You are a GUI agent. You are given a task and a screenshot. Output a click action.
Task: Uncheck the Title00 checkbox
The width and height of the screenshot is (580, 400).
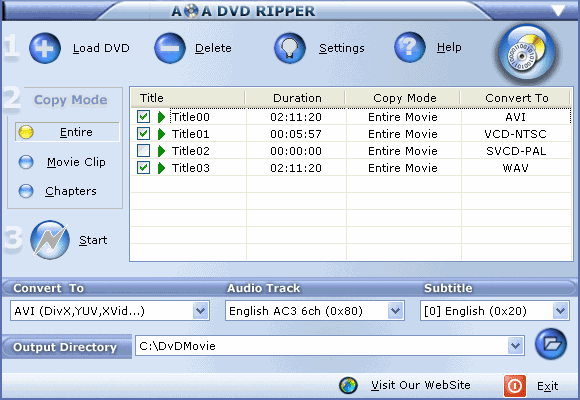click(144, 117)
